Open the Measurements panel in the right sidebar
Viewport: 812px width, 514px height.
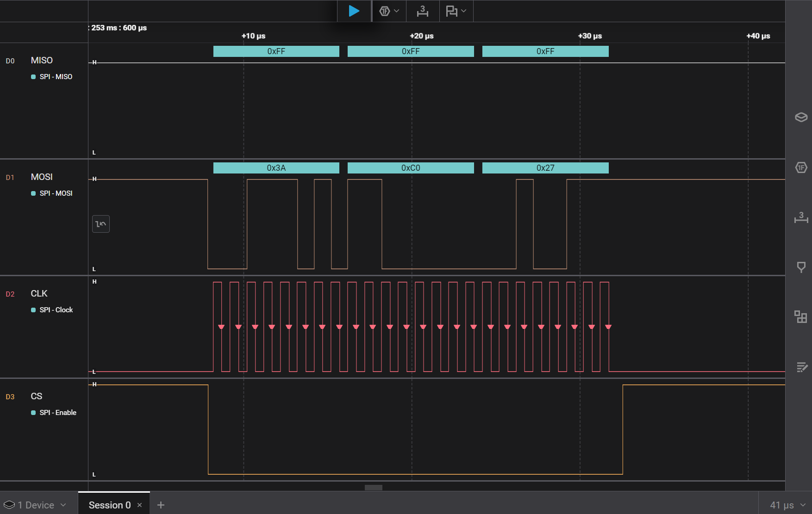point(801,217)
